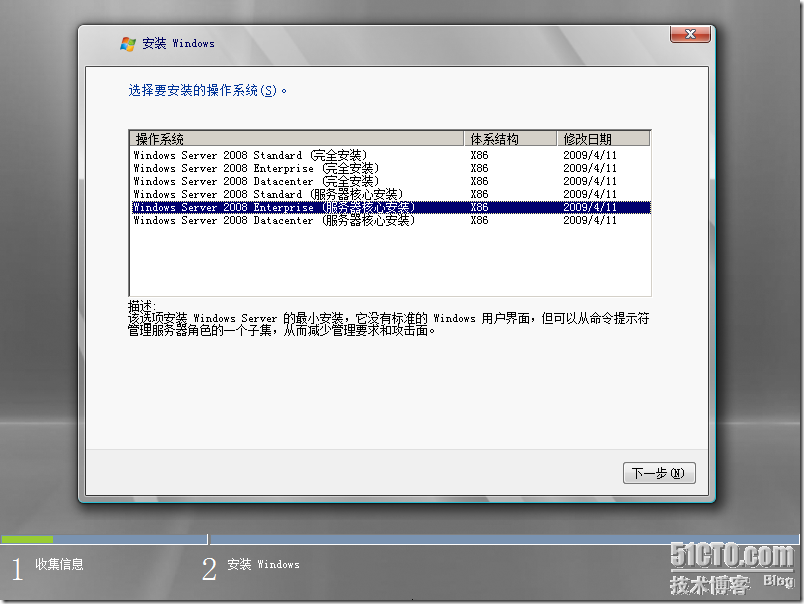Click the 体系结构 column header
The width and height of the screenshot is (804, 604).
click(x=510, y=139)
